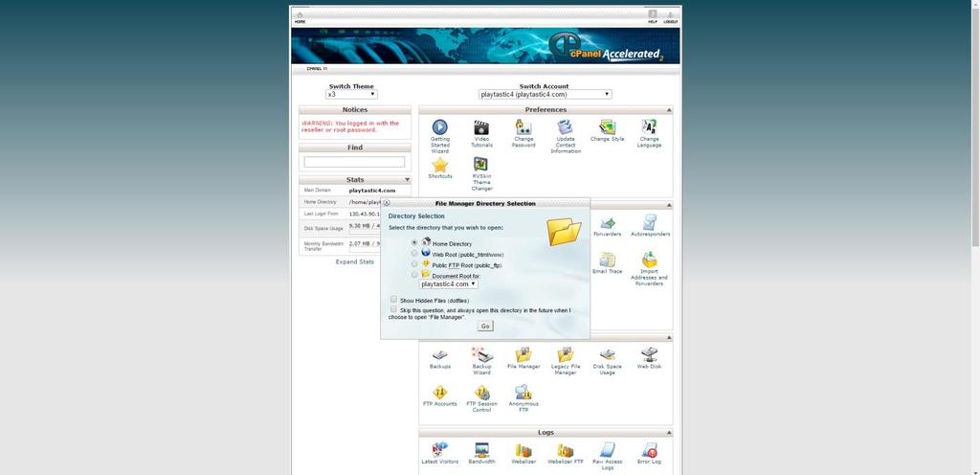
Task: Open Update Contact Information
Action: pos(566,128)
